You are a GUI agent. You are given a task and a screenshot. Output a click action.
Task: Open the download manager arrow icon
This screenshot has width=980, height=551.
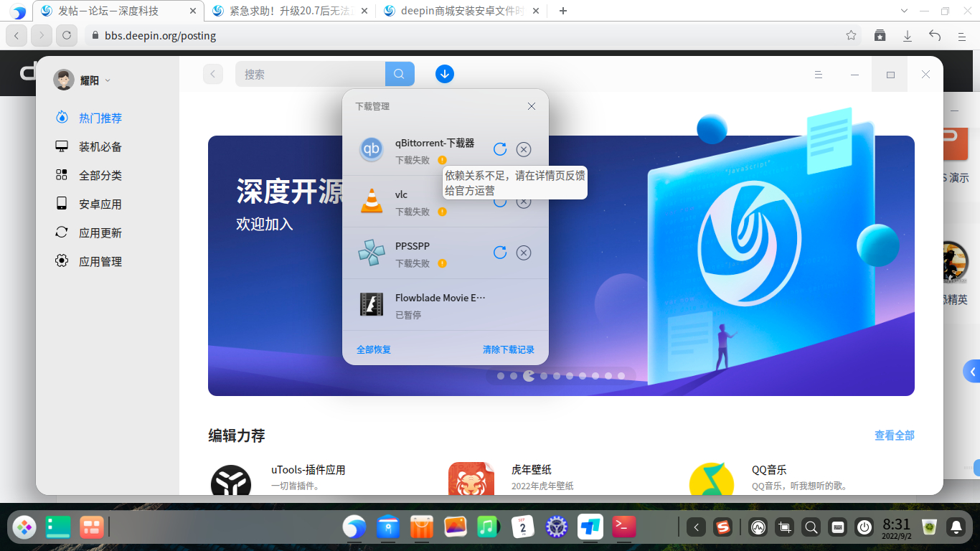pyautogui.click(x=444, y=73)
